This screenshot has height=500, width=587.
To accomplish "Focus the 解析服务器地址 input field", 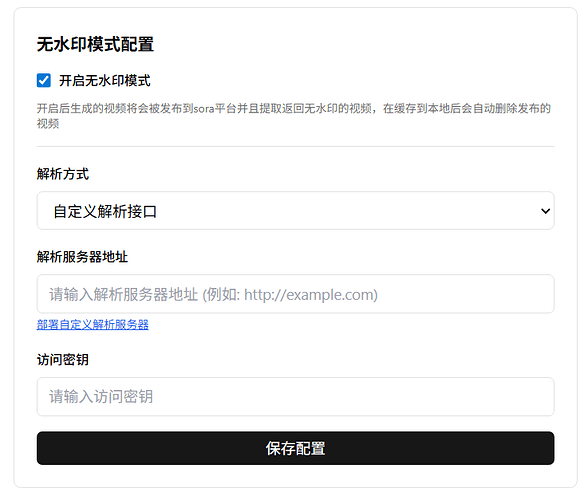I will pyautogui.click(x=295, y=294).
